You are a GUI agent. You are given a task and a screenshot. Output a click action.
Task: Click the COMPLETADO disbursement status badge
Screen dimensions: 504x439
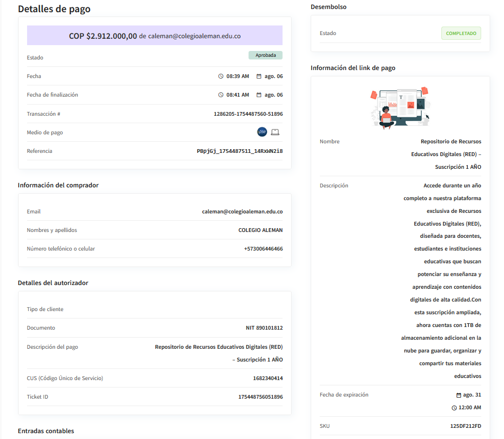tap(461, 33)
